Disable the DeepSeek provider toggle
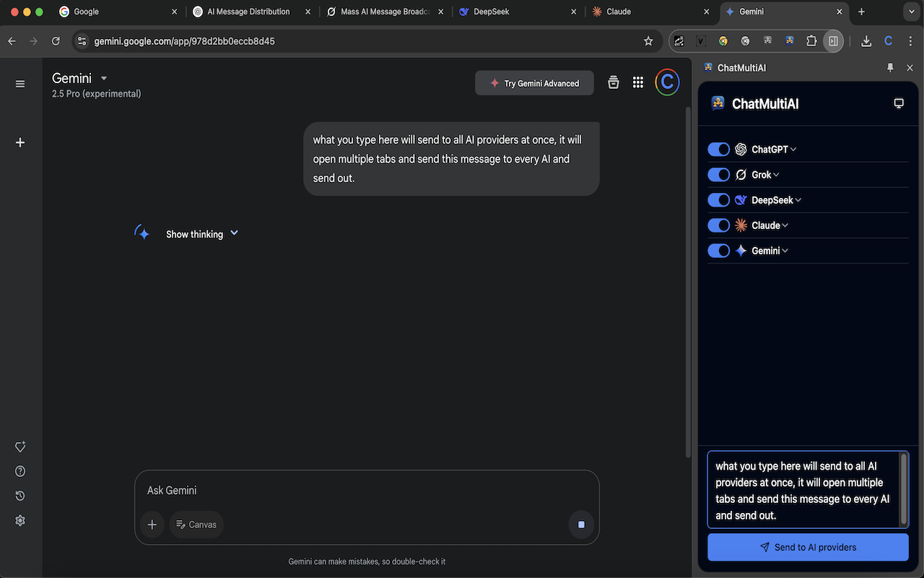Viewport: 924px width, 578px height. [718, 199]
